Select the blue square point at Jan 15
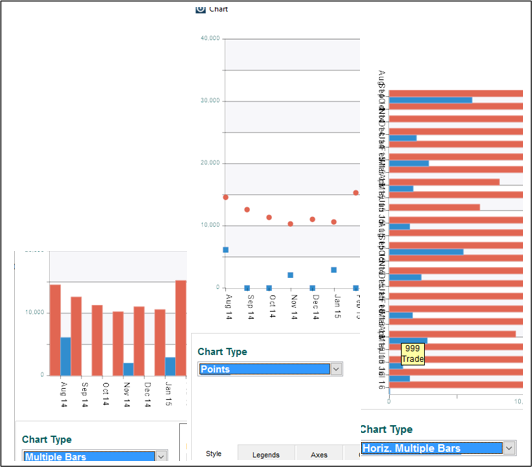Image resolution: width=532 pixels, height=467 pixels. click(334, 270)
